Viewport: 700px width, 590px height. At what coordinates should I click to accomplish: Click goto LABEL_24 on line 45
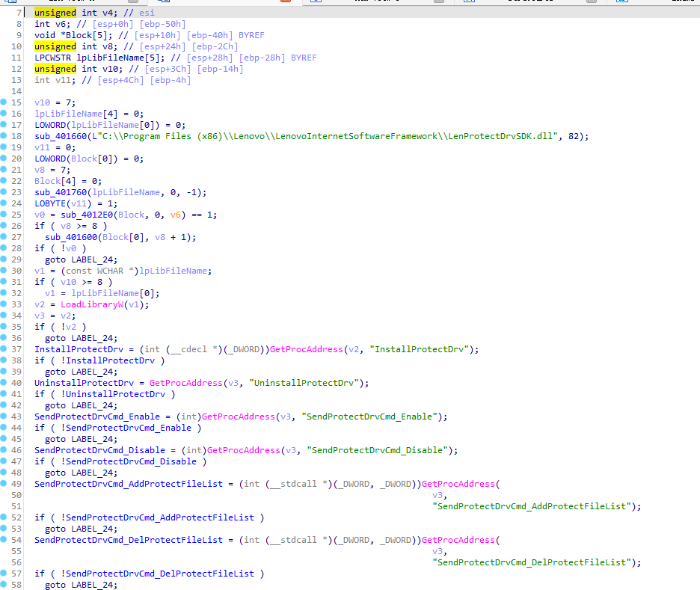[82, 439]
